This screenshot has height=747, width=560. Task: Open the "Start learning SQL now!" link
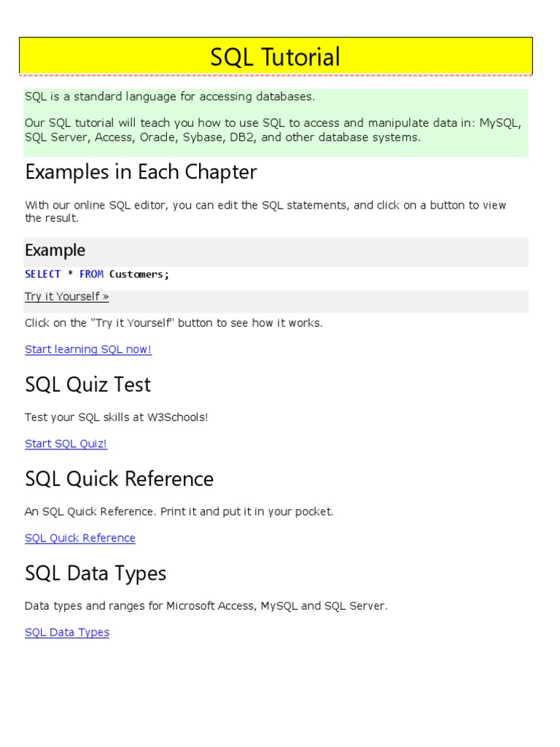[88, 349]
